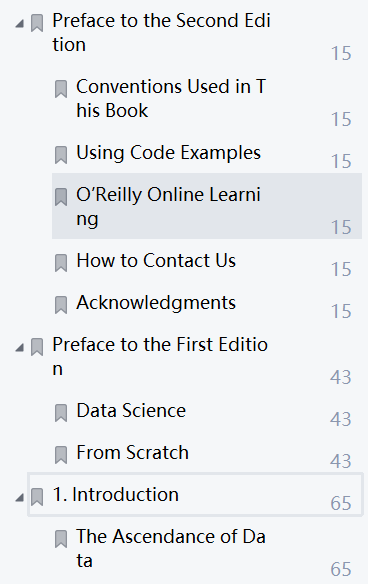368x584 pixels.
Task: Go to How to Contact Us
Action: [156, 260]
